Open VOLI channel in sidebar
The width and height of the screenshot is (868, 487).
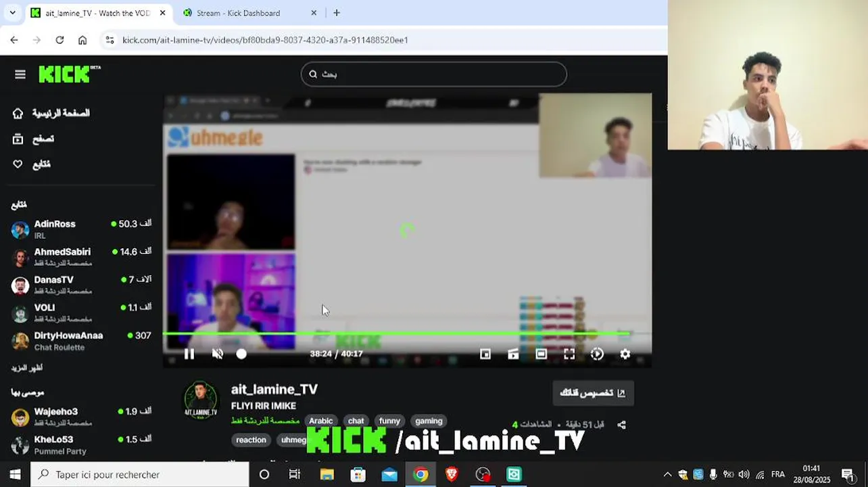pyautogui.click(x=81, y=312)
